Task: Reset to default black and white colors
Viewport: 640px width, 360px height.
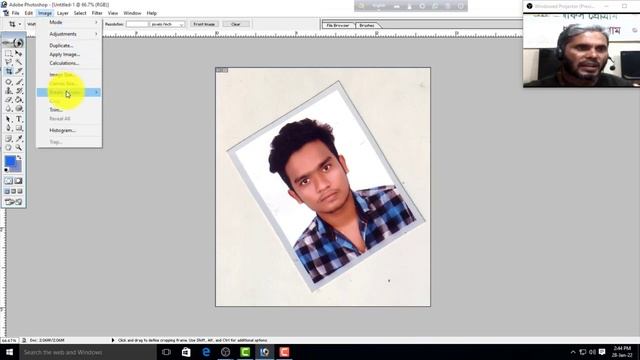Action: (x=6, y=170)
